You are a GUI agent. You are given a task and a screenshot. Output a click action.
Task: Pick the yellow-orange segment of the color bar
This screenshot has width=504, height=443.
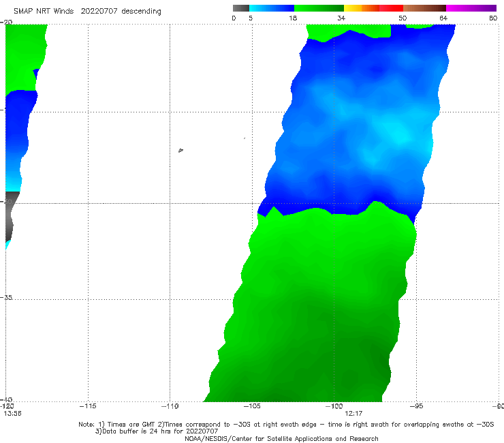click(362, 8)
